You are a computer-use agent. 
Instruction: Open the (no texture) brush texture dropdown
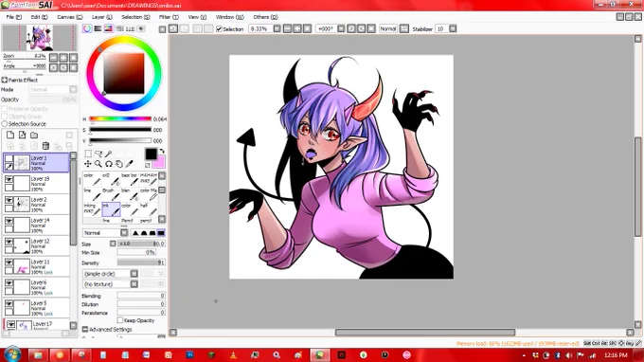tap(134, 284)
